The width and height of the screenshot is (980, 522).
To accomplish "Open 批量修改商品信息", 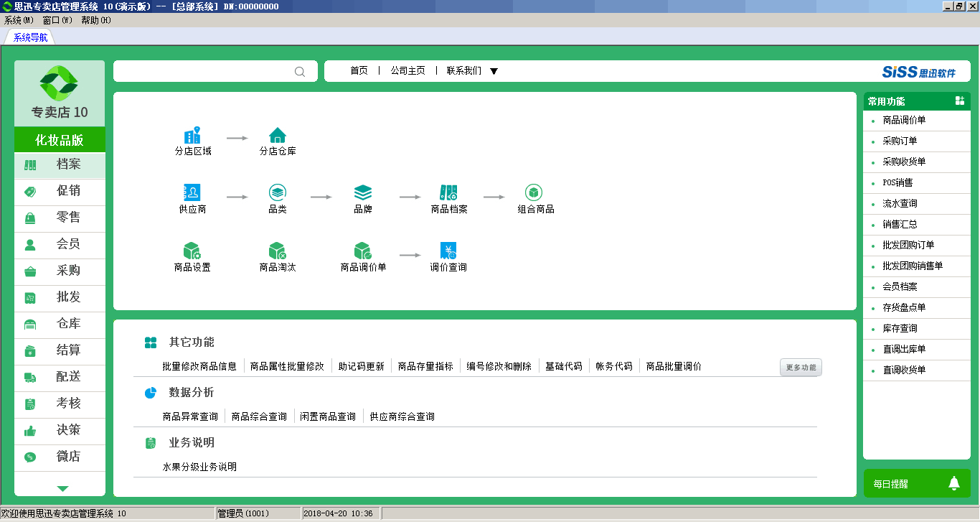I will pyautogui.click(x=199, y=366).
